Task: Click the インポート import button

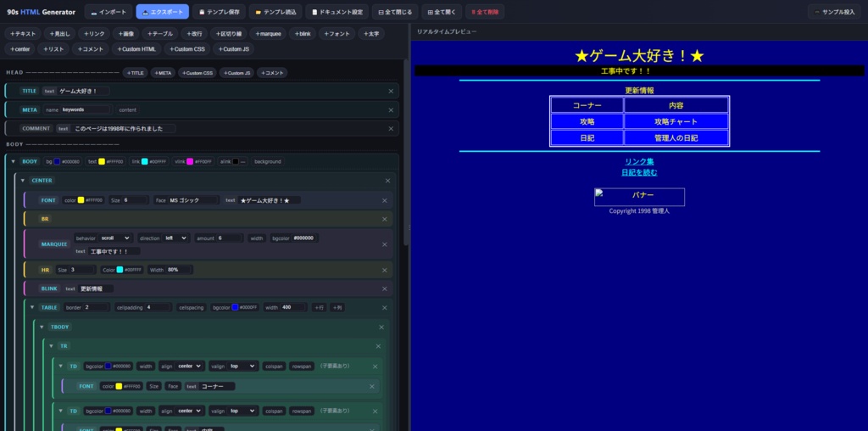Action: [108, 12]
